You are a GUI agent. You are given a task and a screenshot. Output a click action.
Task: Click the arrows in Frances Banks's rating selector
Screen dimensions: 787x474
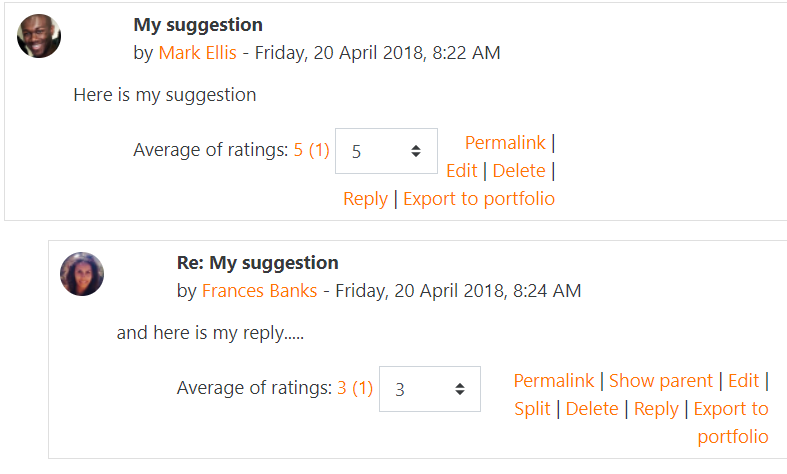coord(459,389)
